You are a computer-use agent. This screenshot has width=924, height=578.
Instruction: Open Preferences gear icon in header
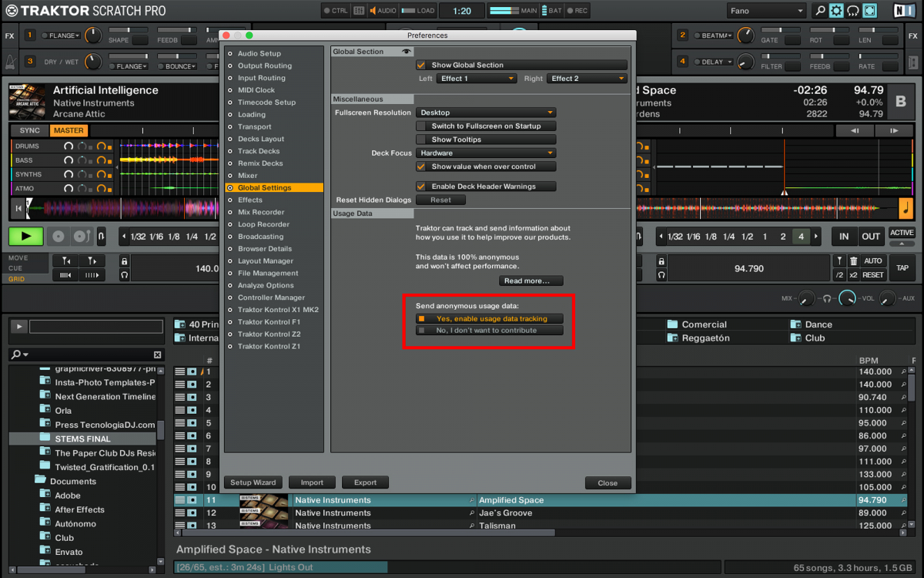point(836,11)
